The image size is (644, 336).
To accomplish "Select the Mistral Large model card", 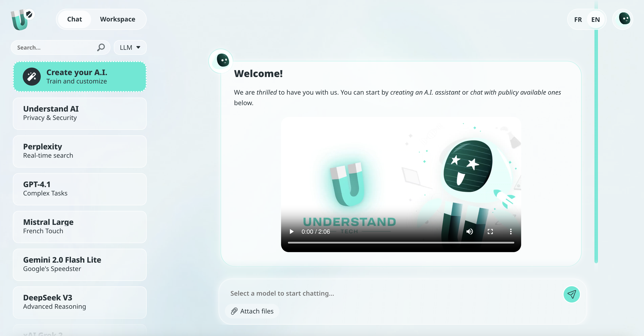I will pos(80,227).
